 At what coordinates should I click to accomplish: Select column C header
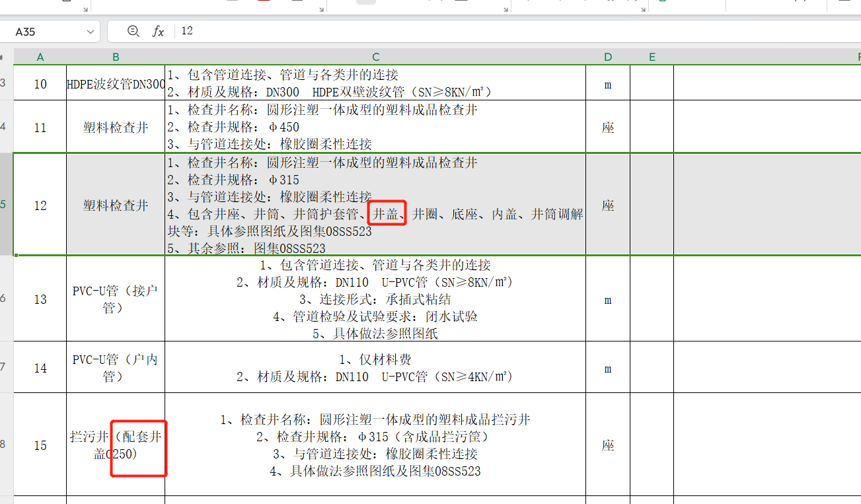pos(375,57)
